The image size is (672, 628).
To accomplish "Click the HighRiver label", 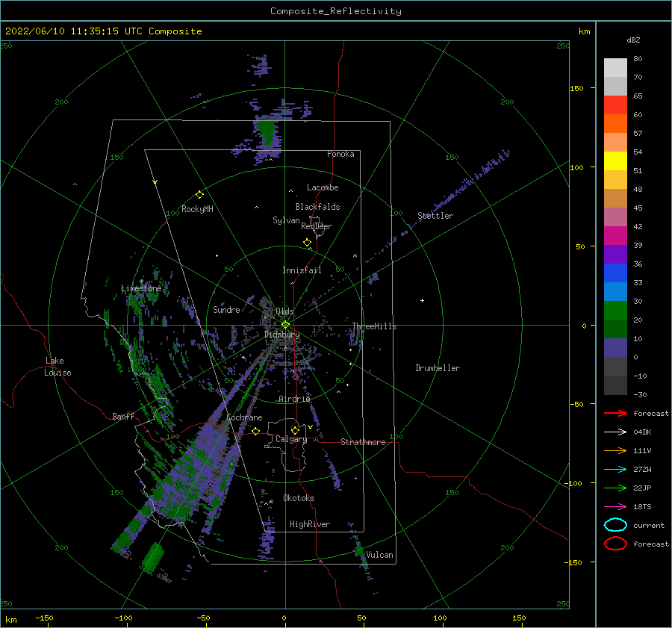I will [x=310, y=524].
